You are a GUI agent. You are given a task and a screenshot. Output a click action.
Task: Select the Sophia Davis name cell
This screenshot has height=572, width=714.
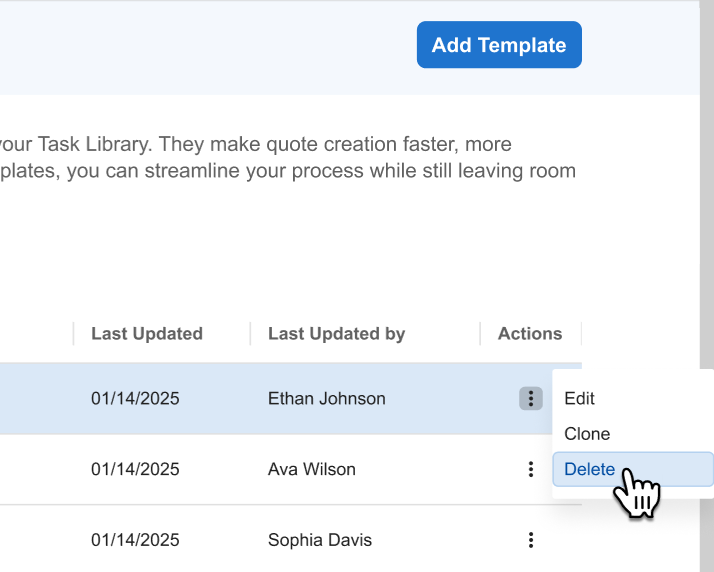[x=319, y=540]
